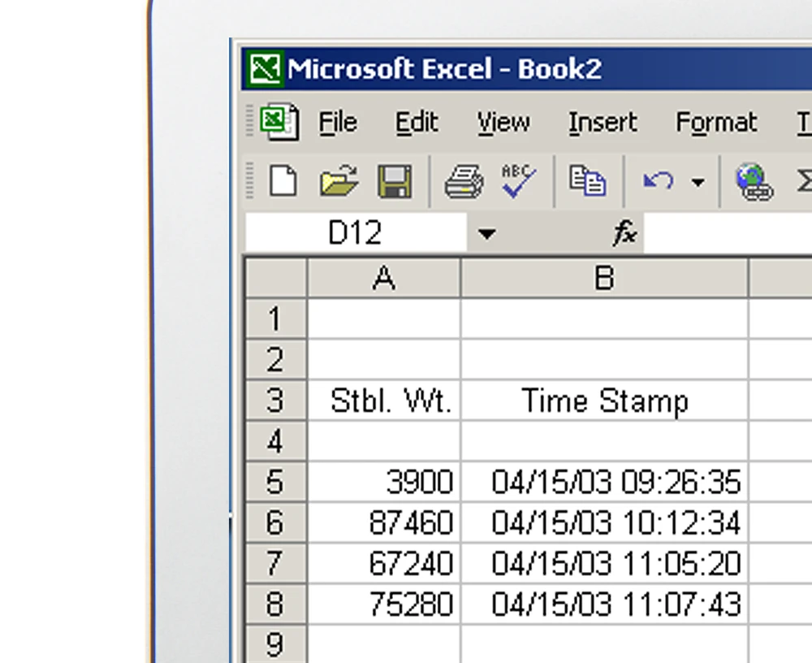Print the sheet using the printer icon

pyautogui.click(x=464, y=180)
